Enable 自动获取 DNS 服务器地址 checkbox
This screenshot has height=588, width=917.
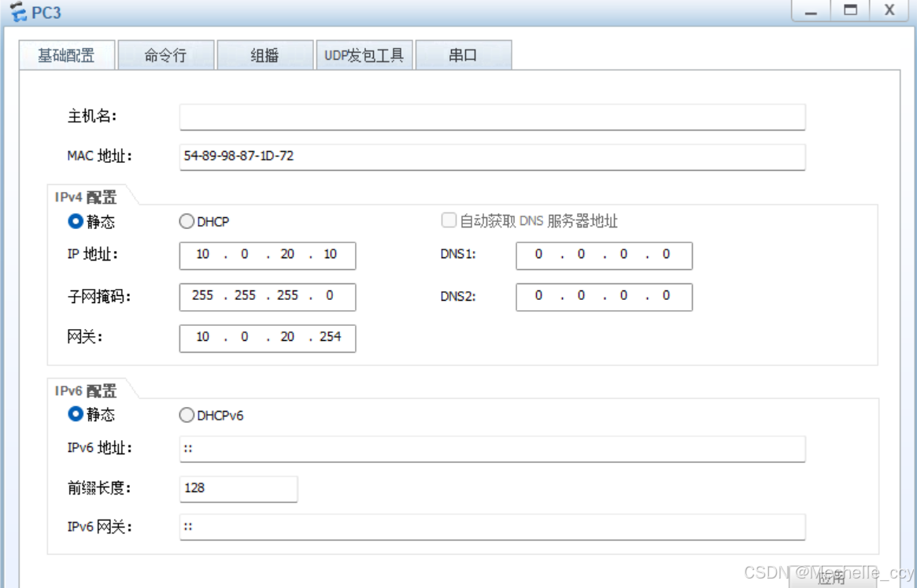coord(449,220)
